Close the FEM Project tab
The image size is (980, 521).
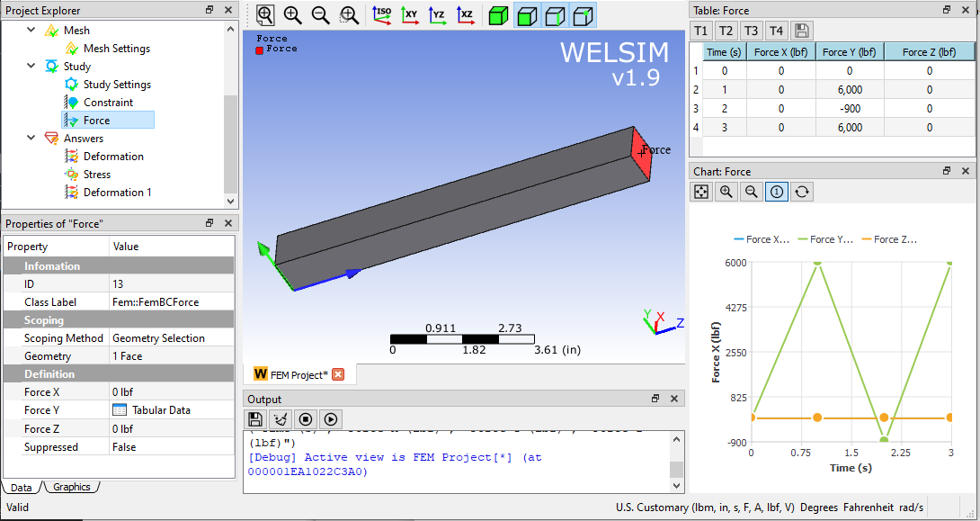click(x=338, y=374)
